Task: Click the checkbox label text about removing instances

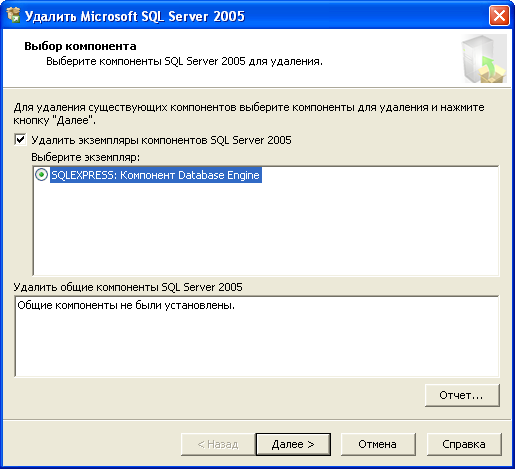Action: (161, 140)
